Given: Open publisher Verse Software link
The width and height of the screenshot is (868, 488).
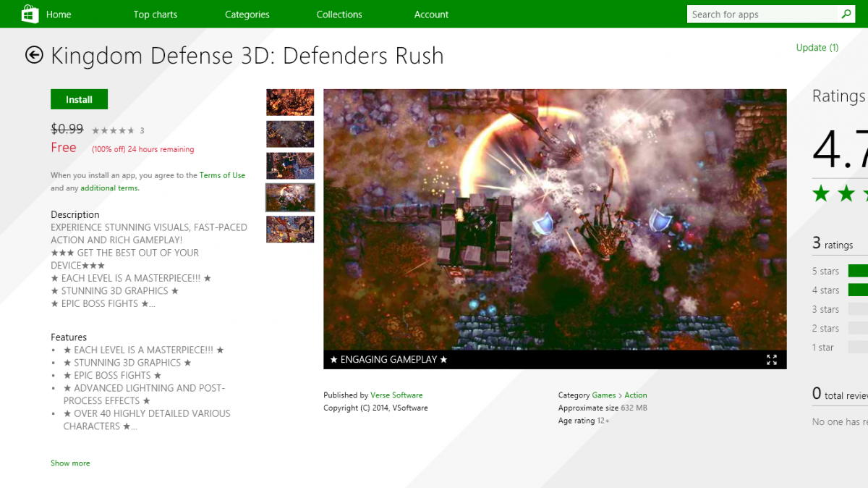Looking at the screenshot, I should (x=396, y=395).
